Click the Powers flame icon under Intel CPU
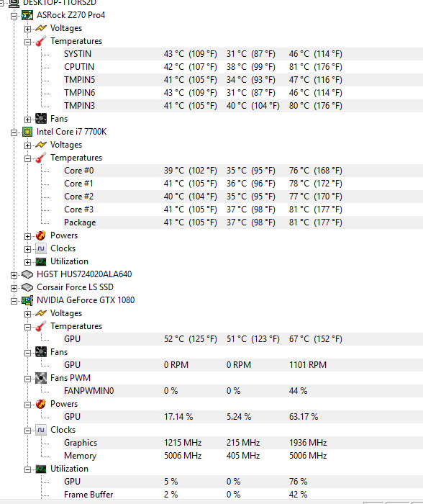Screen dimensions: 423x504 (x=41, y=235)
